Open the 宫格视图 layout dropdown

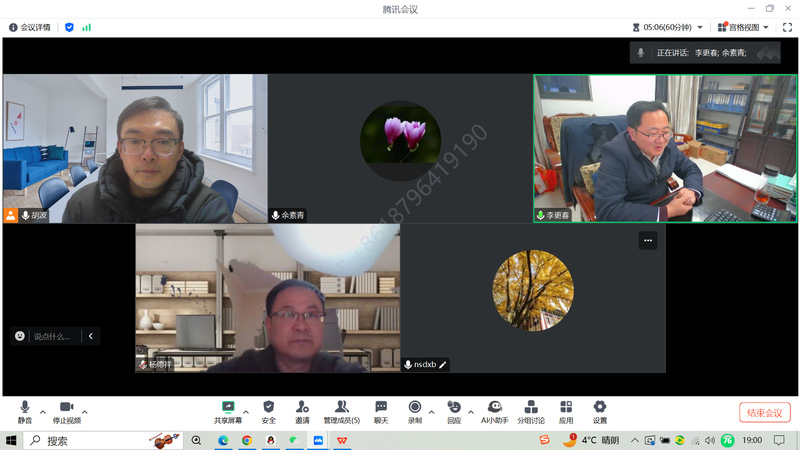(745, 27)
